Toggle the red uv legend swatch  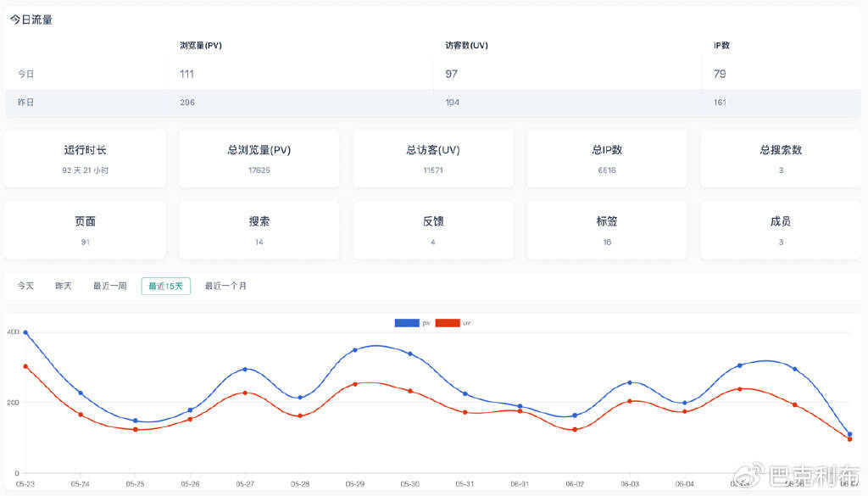tap(448, 323)
